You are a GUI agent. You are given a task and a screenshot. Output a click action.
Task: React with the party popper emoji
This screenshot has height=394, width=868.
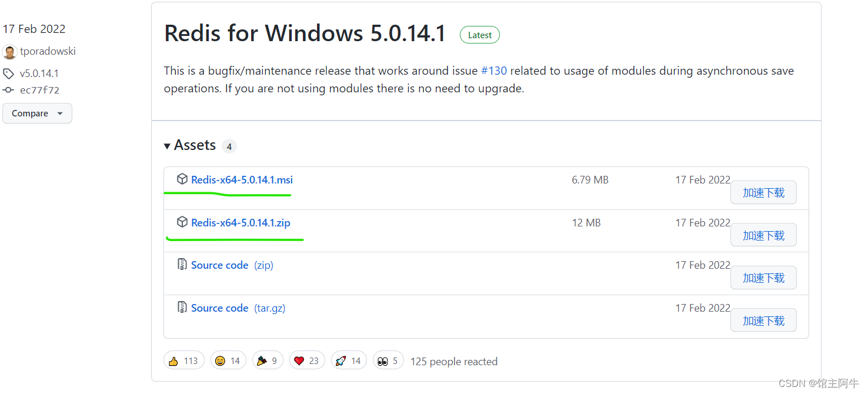[268, 360]
